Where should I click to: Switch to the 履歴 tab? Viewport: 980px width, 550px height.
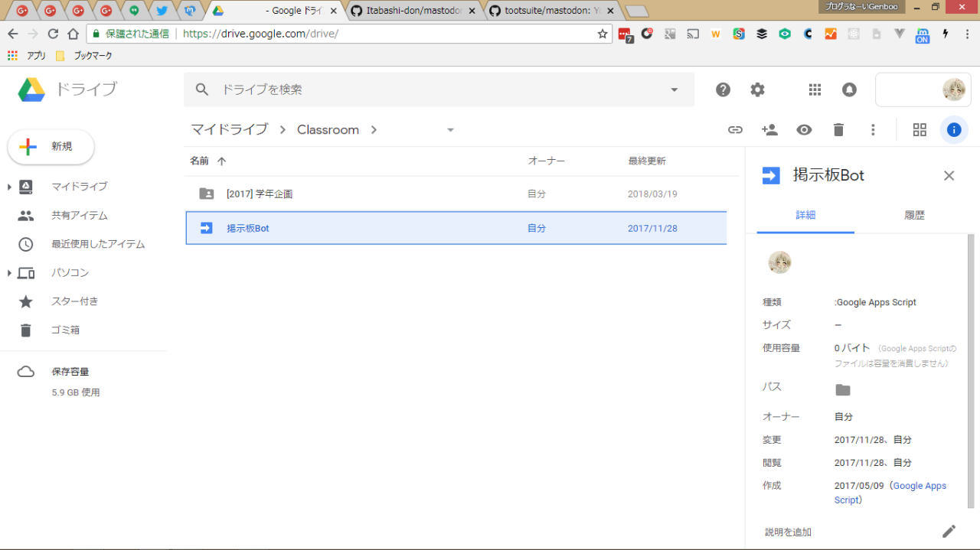[914, 216]
